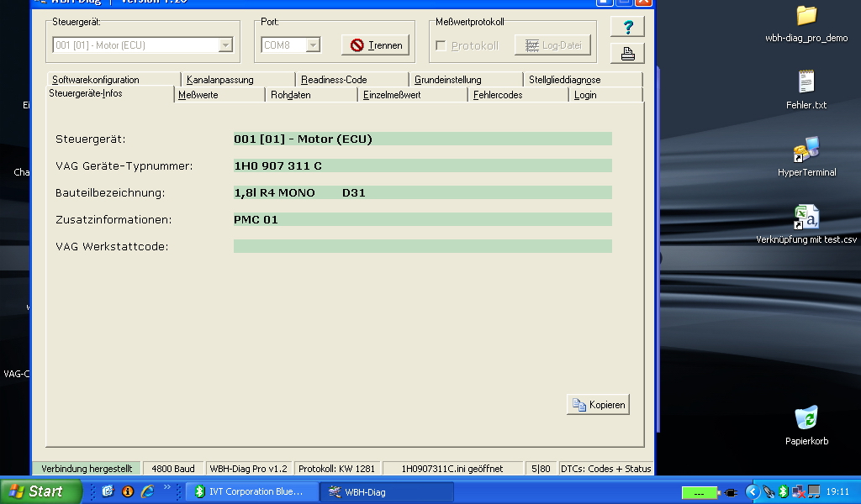Click the Trennen disconnect button
Image resolution: width=861 pixels, height=504 pixels.
pos(376,45)
